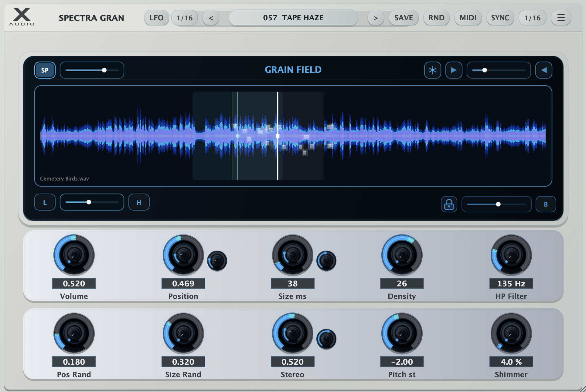Image resolution: width=586 pixels, height=392 pixels.
Task: Click the Pitch st knob
Action: coord(402,333)
